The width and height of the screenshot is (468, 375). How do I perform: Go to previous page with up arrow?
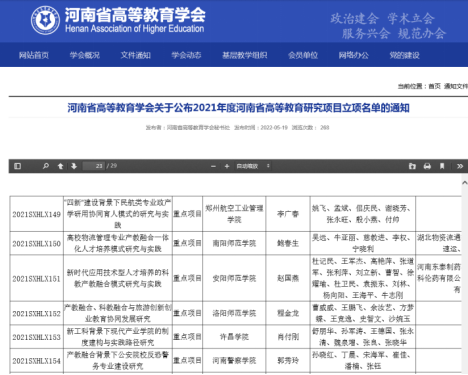click(60, 166)
